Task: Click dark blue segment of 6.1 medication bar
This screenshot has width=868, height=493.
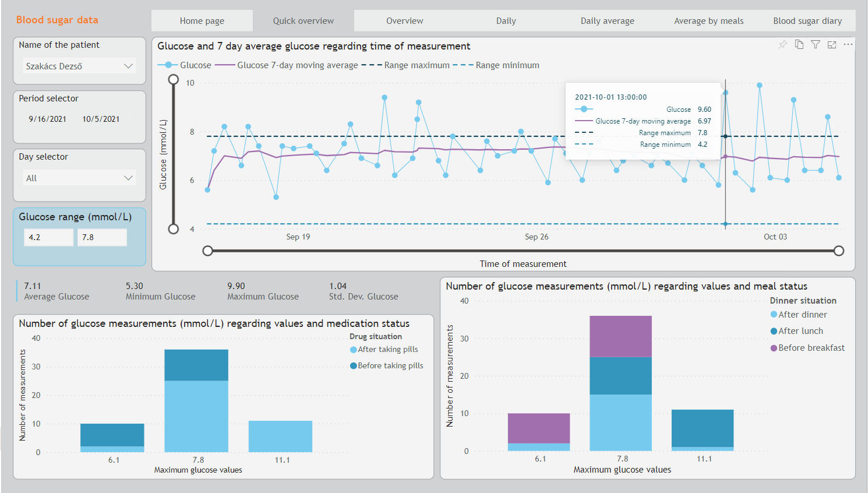Action: [x=112, y=435]
